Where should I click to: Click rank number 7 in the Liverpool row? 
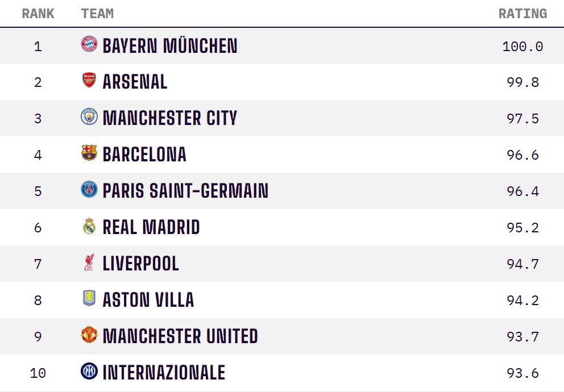click(38, 264)
